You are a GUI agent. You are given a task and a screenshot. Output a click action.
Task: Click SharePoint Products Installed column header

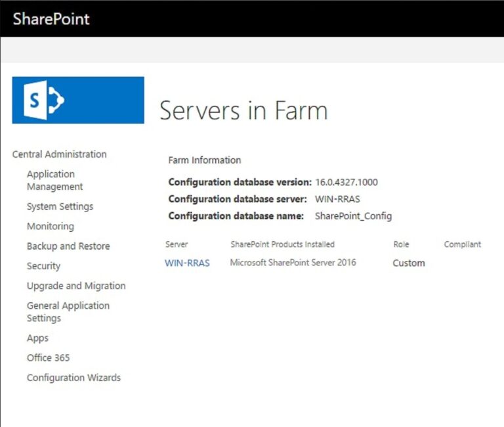tap(283, 244)
